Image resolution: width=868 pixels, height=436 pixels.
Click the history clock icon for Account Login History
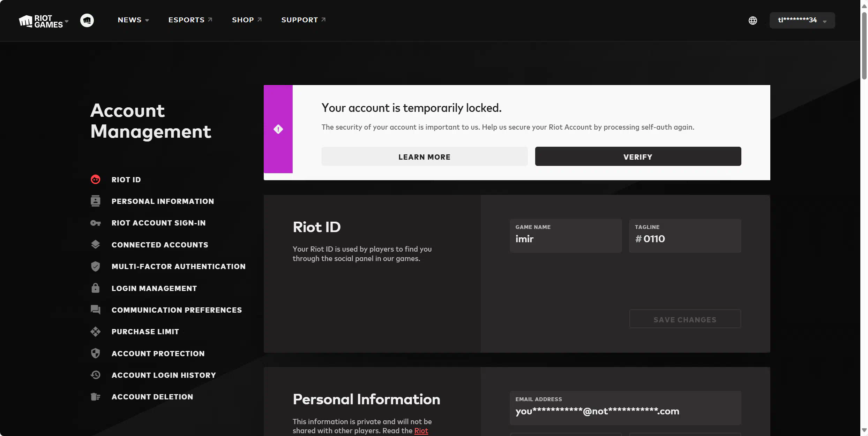[x=95, y=375]
